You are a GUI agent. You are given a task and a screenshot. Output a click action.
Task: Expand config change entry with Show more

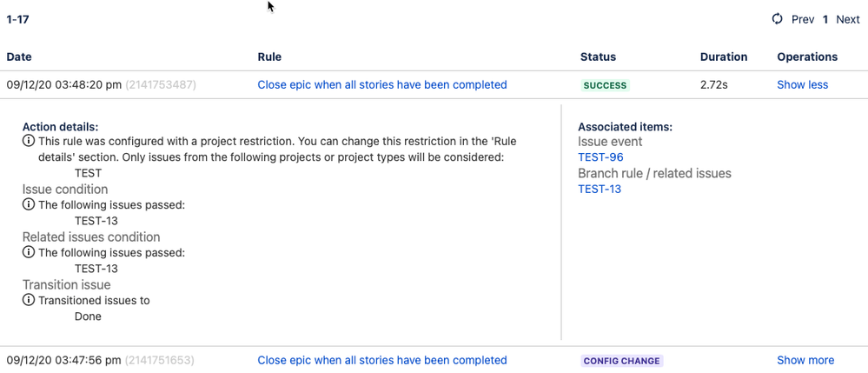tap(805, 360)
